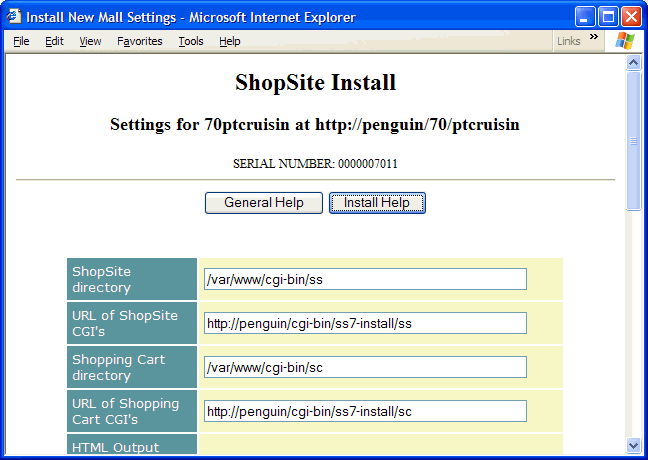Image resolution: width=648 pixels, height=460 pixels.
Task: Click the Links toolbar label
Action: point(568,41)
